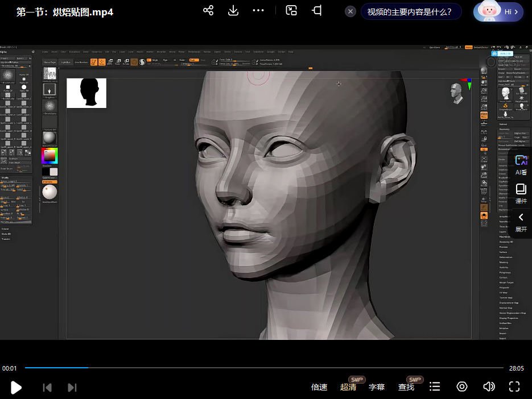532x399 pixels.
Task: Skip to next video with forward icon
Action: [72, 387]
